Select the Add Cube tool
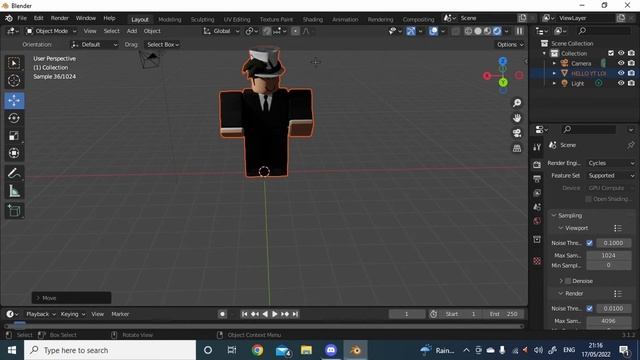Viewport: 640px width, 360px height. point(14,211)
